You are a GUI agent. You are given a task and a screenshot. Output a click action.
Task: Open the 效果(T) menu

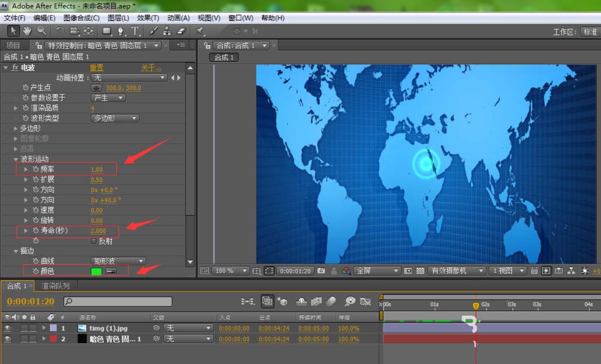click(148, 18)
